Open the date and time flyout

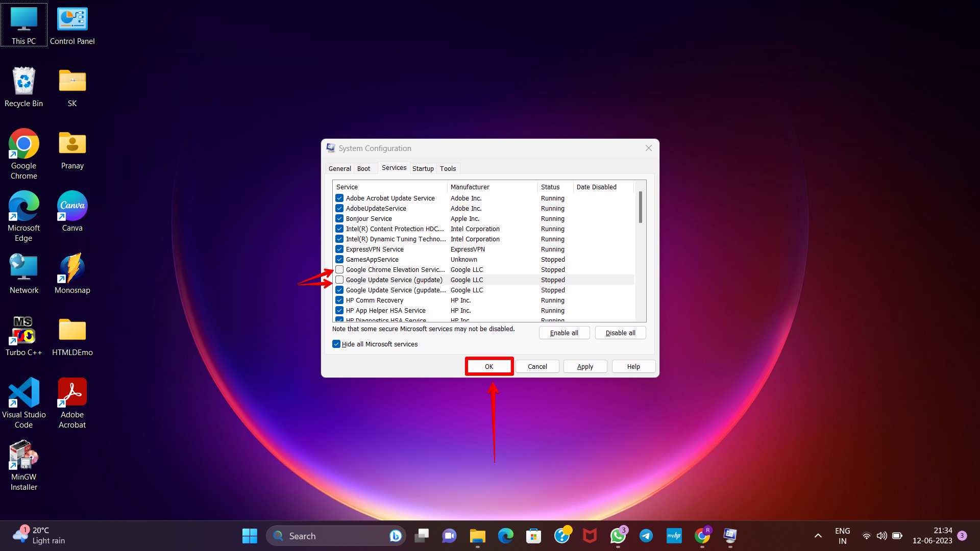932,536
